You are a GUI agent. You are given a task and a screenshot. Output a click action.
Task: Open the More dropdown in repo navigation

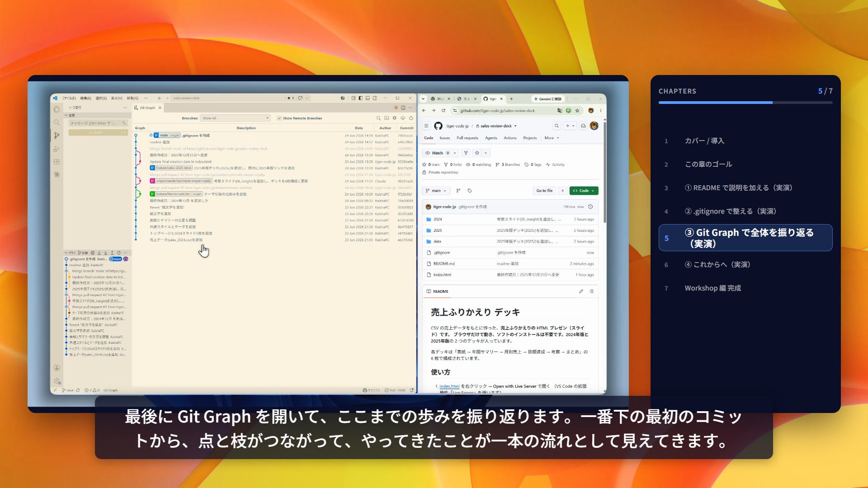[x=552, y=138]
